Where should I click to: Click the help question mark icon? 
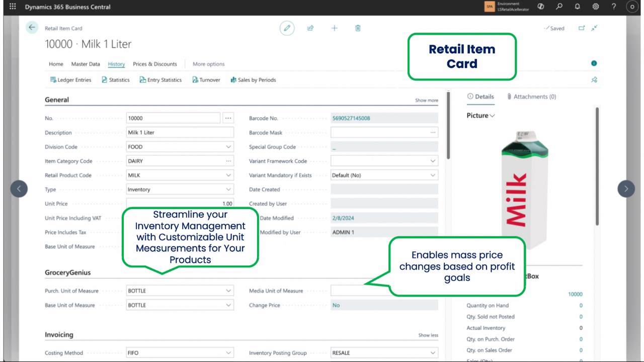[614, 7]
